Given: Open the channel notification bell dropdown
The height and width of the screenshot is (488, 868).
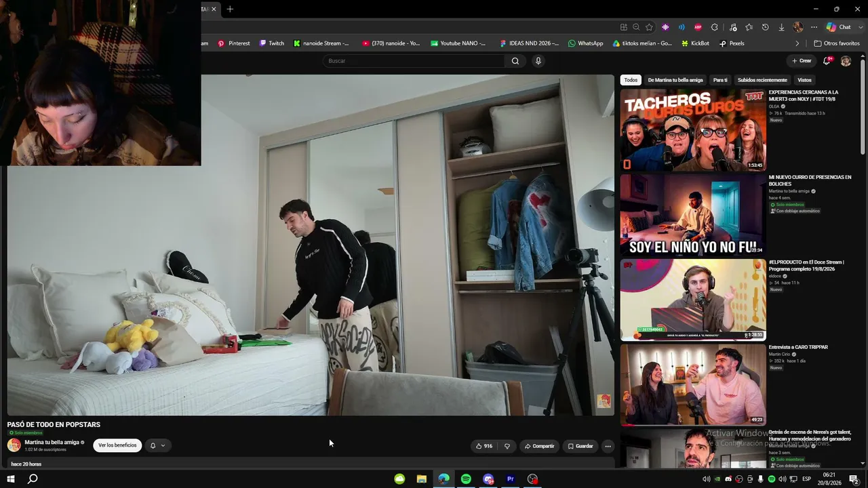Looking at the screenshot, I should click(157, 445).
